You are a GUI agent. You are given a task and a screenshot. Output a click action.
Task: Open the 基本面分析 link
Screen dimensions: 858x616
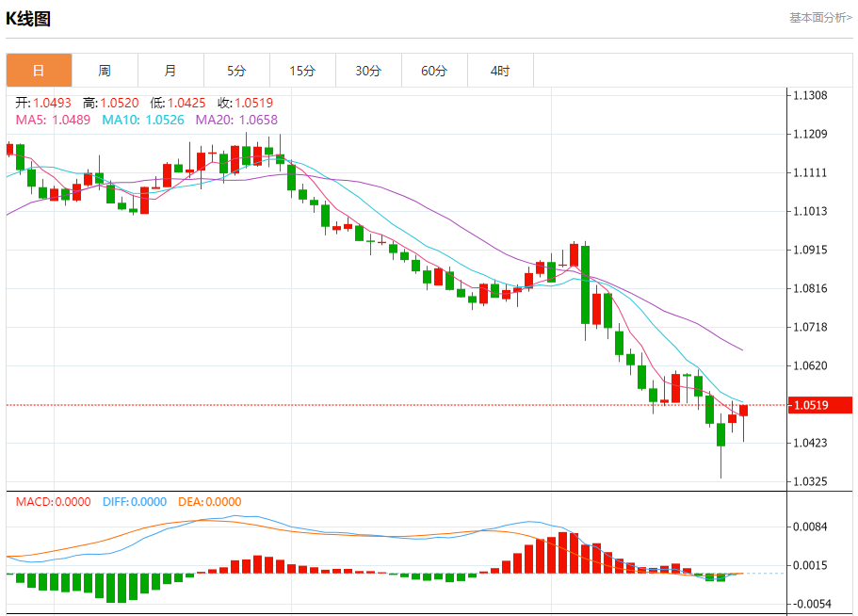[x=820, y=18]
